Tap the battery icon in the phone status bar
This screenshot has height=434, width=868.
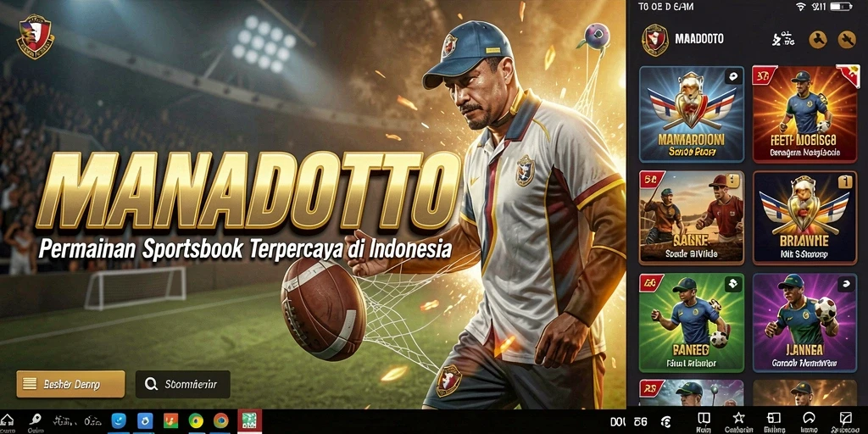coord(842,7)
